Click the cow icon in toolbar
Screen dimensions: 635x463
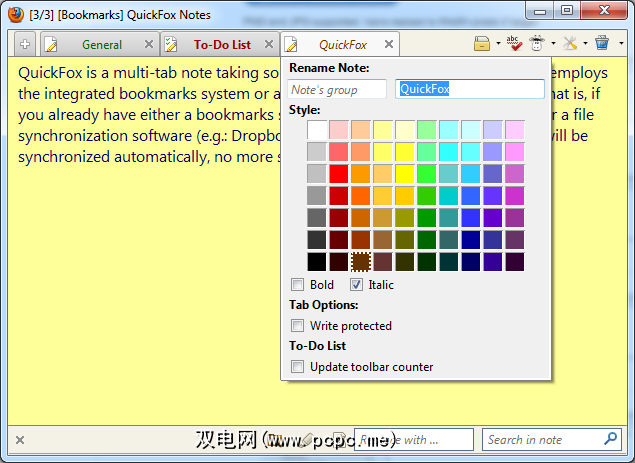point(538,44)
